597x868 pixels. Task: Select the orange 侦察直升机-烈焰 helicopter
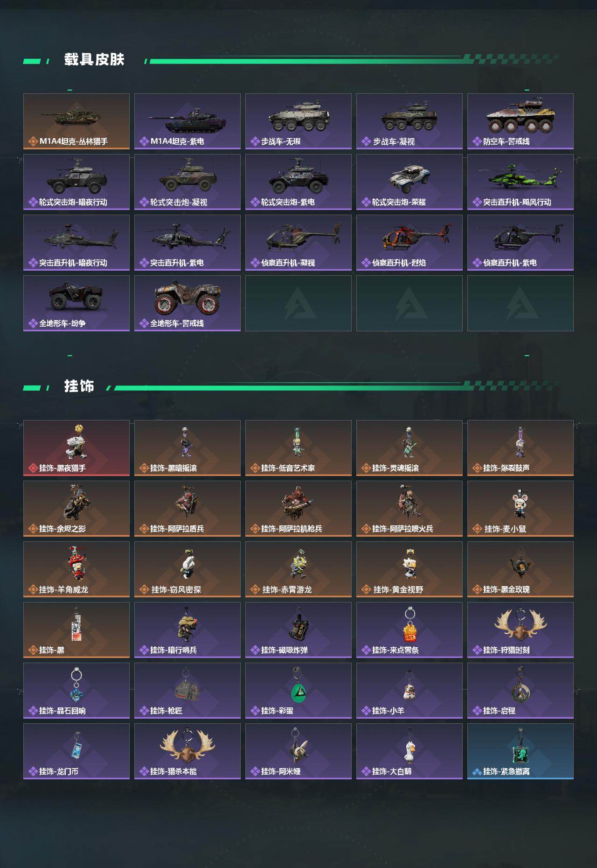(410, 243)
